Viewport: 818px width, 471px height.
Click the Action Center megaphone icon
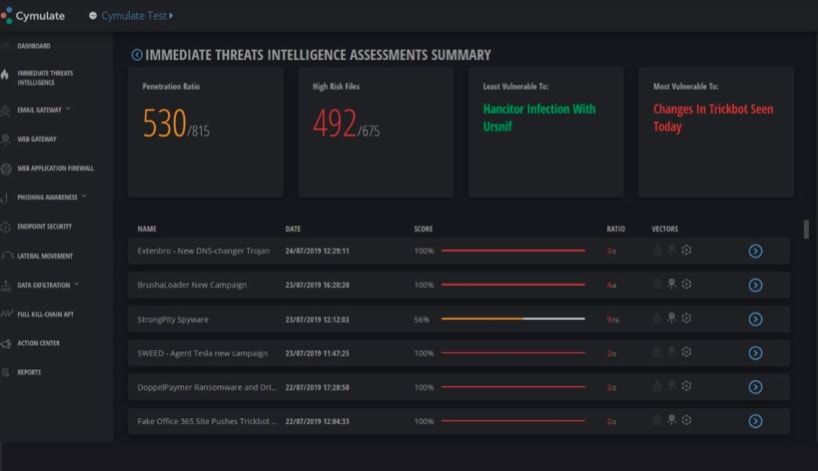tap(6, 344)
